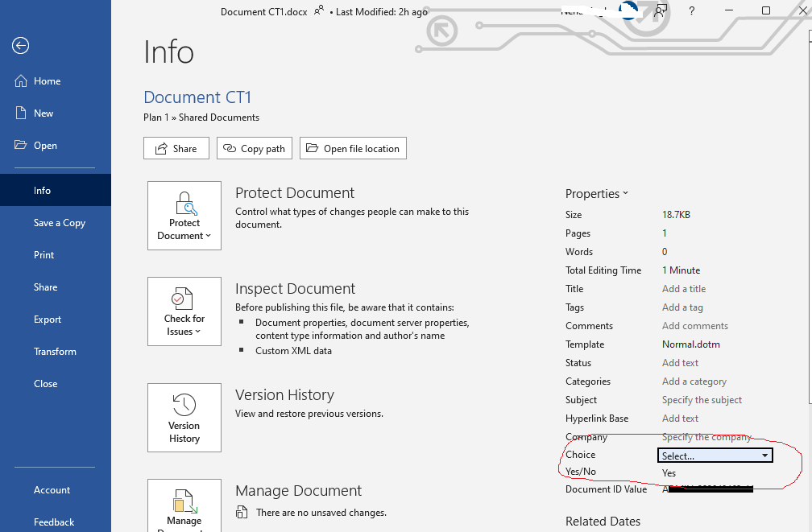The width and height of the screenshot is (812, 532).
Task: Click the Share button under document title
Action: 176,149
